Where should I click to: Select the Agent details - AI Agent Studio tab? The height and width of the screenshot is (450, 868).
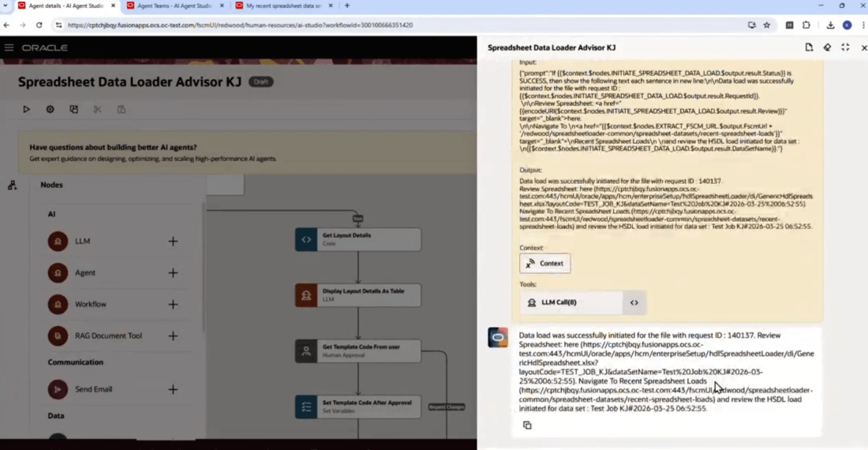tap(65, 6)
